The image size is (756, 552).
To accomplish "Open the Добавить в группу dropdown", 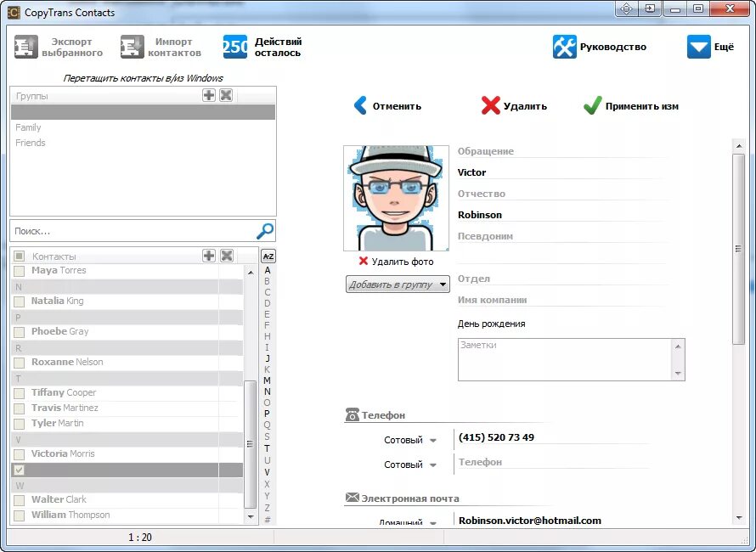I will pyautogui.click(x=398, y=284).
